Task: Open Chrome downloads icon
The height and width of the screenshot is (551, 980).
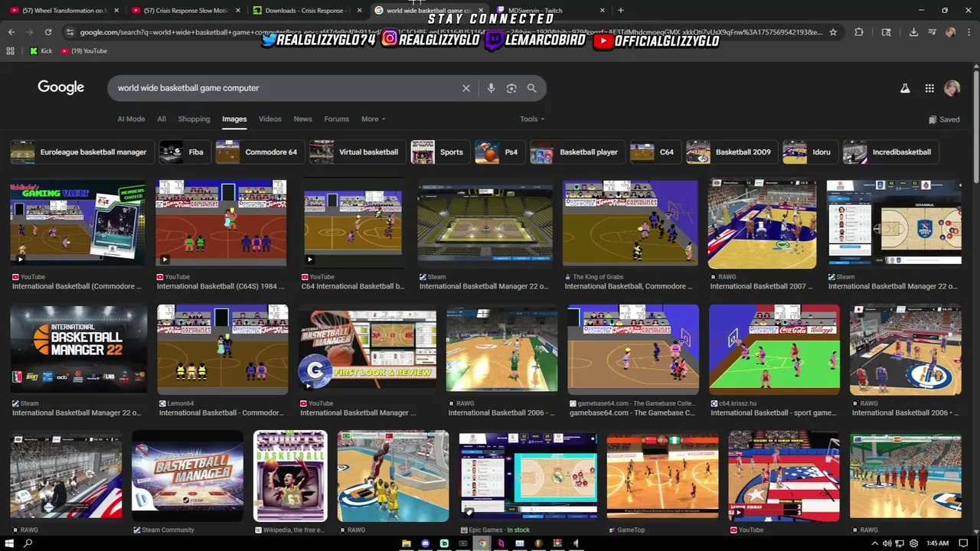Action: (913, 32)
